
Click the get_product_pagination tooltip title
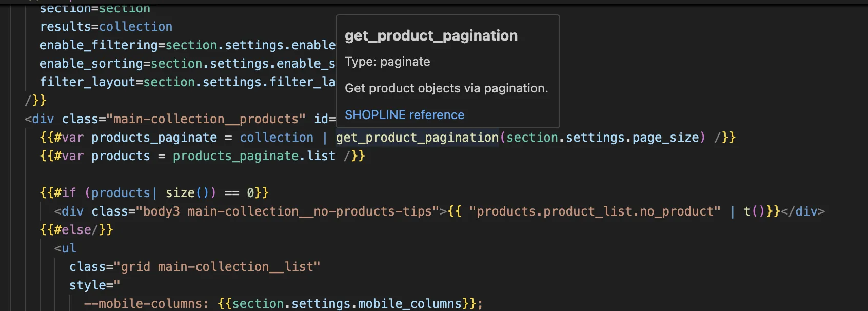pyautogui.click(x=431, y=36)
